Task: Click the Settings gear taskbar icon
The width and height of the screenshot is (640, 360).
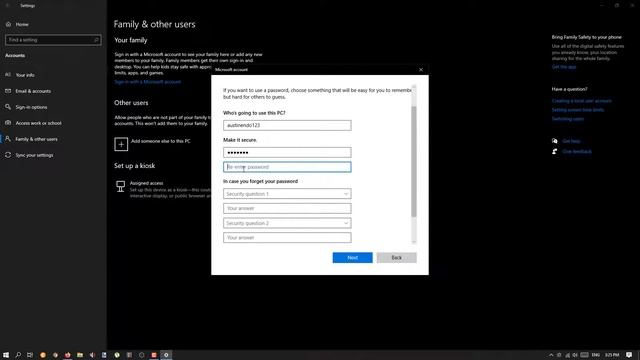Action: (x=166, y=355)
